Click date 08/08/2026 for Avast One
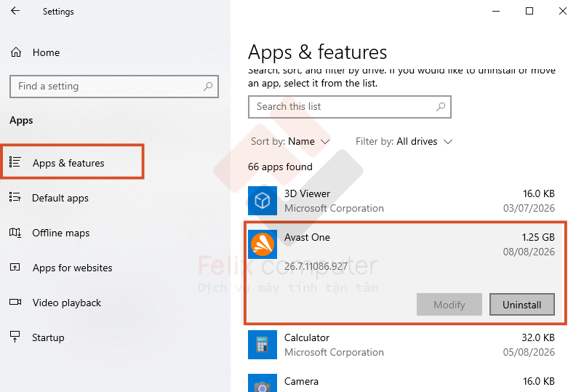This screenshot has height=392, width=576. click(x=529, y=252)
